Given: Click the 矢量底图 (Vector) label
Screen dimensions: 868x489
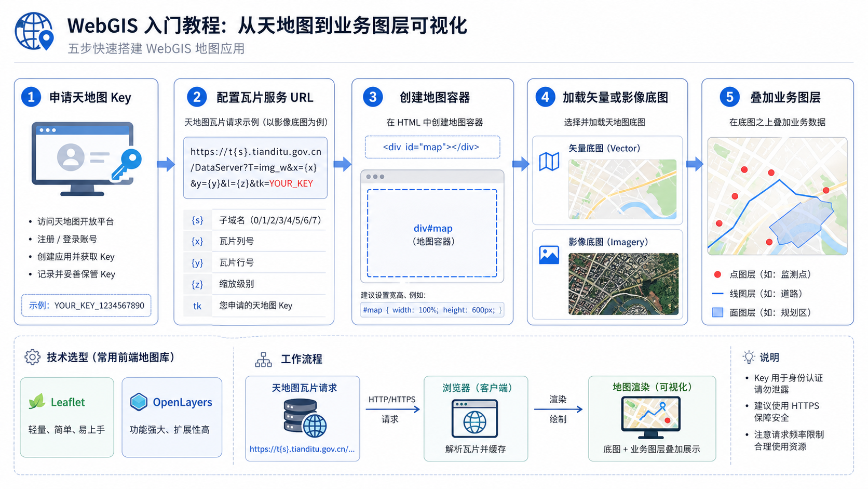Looking at the screenshot, I should pyautogui.click(x=604, y=149).
